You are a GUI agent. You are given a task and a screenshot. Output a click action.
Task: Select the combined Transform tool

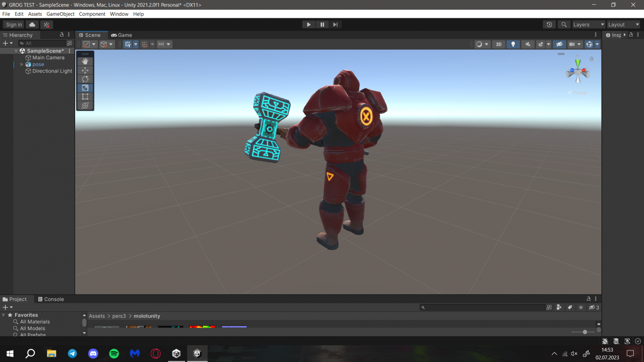(x=85, y=106)
